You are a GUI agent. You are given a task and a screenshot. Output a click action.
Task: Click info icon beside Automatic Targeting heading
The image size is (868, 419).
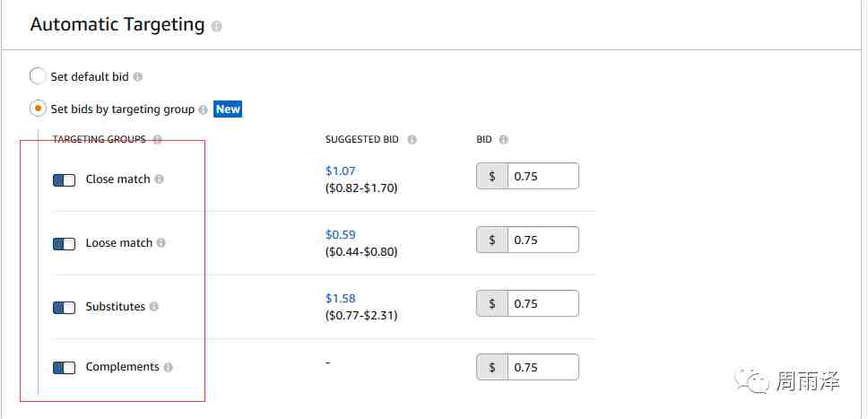216,27
